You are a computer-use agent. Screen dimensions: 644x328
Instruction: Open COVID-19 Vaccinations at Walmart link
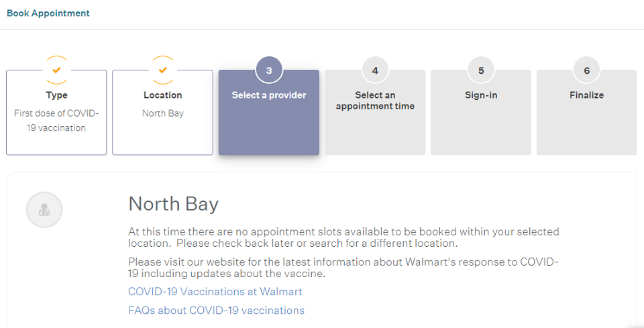(215, 292)
